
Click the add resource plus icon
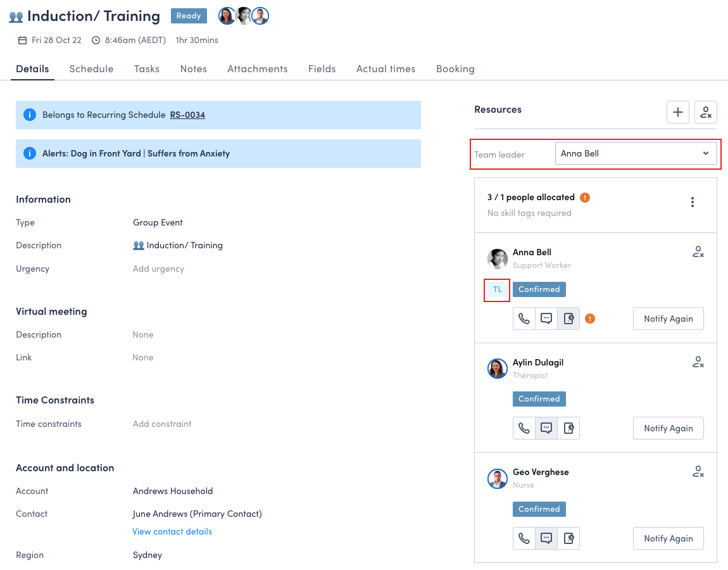(678, 112)
